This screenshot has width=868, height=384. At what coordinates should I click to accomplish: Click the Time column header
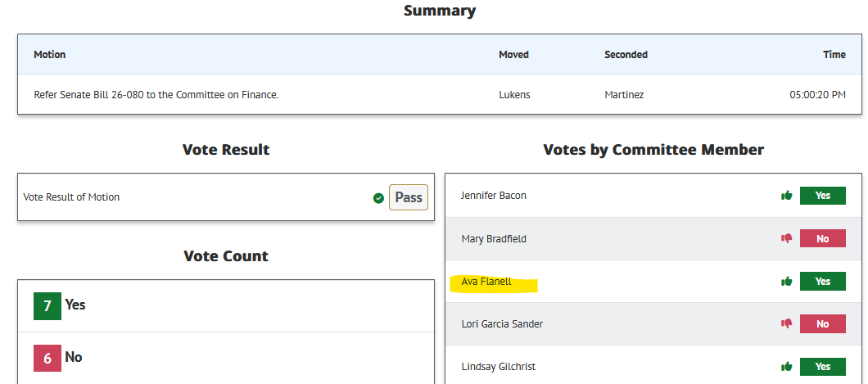834,54
